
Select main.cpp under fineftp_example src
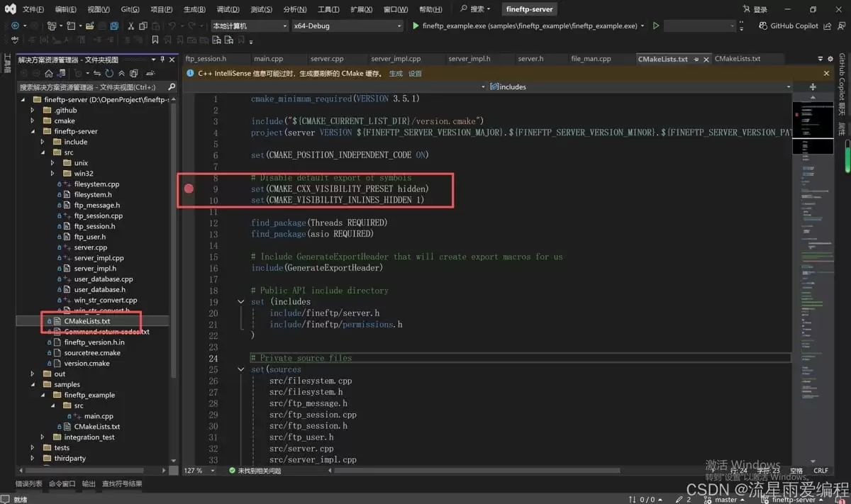(x=99, y=416)
